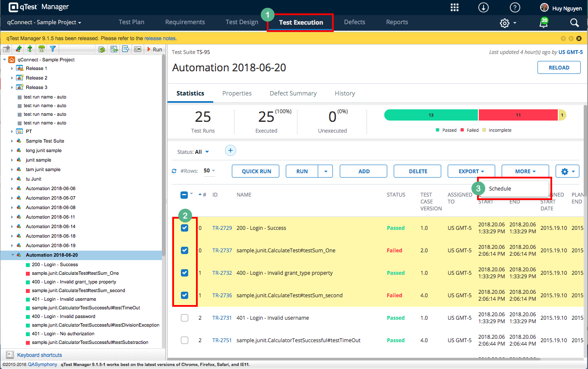Uncheck the TR-2729 test run checkbox
This screenshot has height=369, width=588.
pyautogui.click(x=184, y=228)
